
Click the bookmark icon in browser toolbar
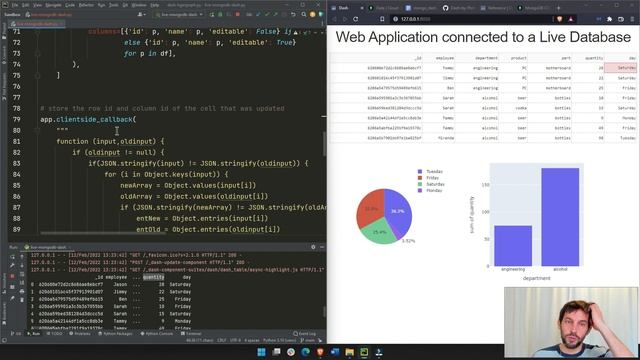[382, 19]
